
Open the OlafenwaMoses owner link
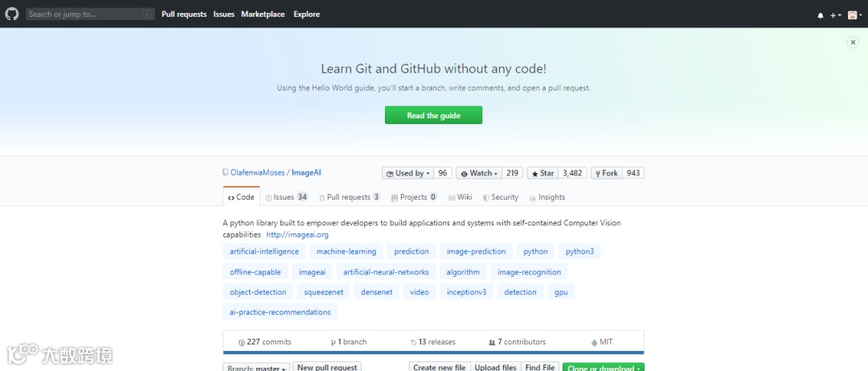click(257, 172)
